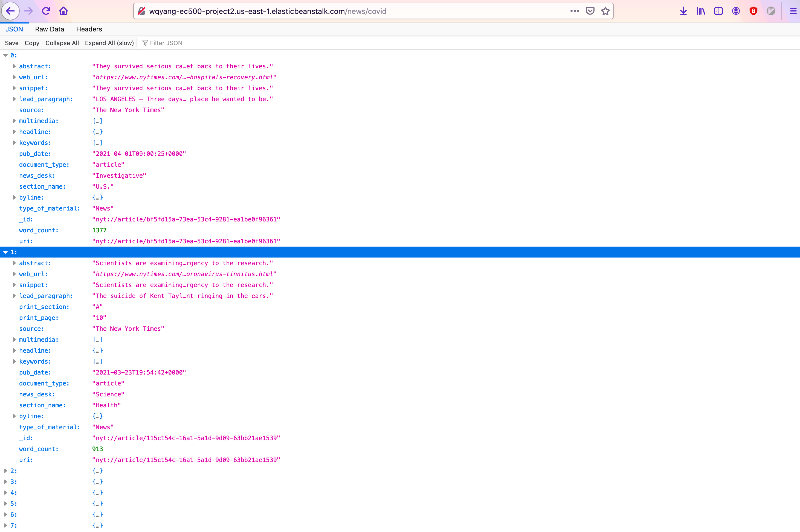800x532 pixels.
Task: Expand keywords array in item 0
Action: (15, 143)
